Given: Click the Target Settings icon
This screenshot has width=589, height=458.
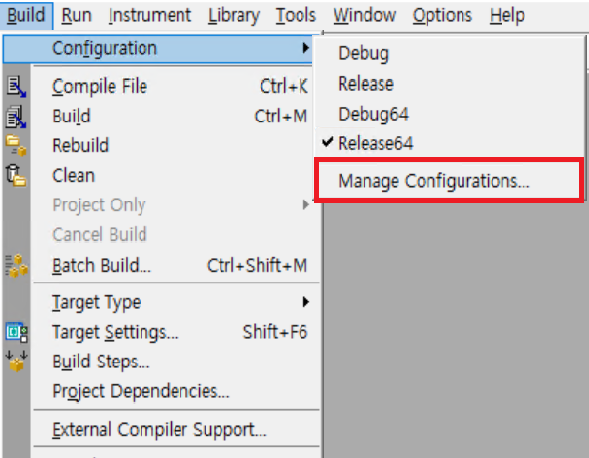Looking at the screenshot, I should (x=17, y=333).
